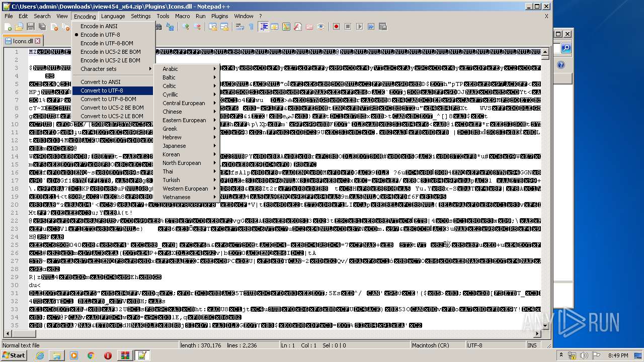
Task: Toggle synchronize horizontal scrolling icon
Action: 224,27
